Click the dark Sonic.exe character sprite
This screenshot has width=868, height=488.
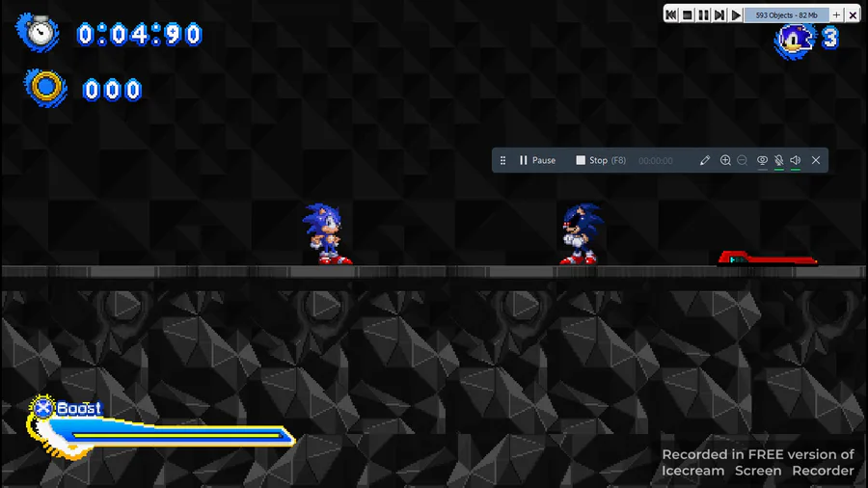pyautogui.click(x=581, y=233)
